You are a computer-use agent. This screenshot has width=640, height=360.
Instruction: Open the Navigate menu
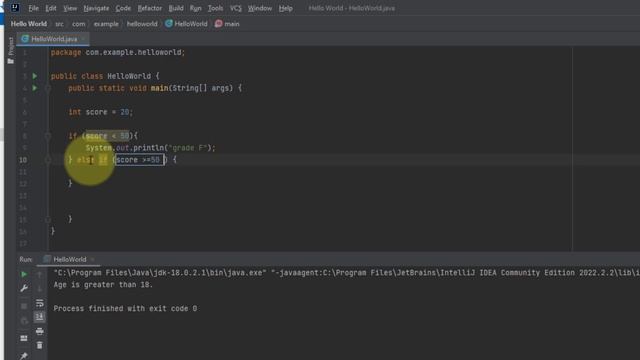[96, 8]
